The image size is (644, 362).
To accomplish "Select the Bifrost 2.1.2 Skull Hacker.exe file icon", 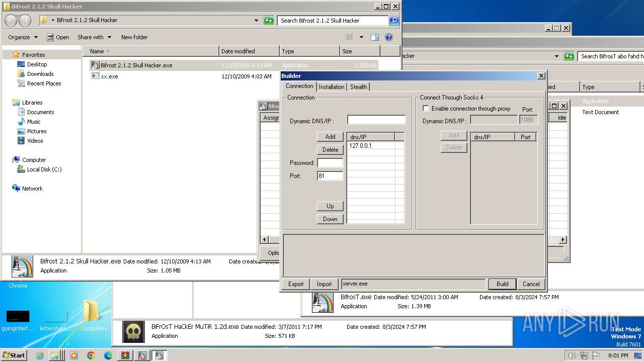I will (95, 65).
